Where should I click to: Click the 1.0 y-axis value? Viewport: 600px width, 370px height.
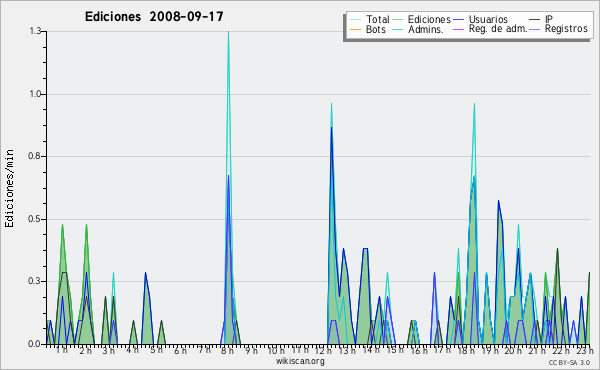[x=35, y=94]
